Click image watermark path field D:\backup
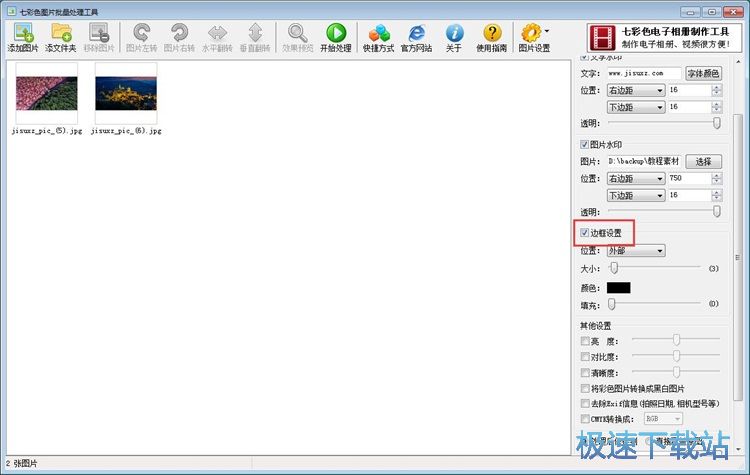Screen dimensions: 750x475 (x=644, y=162)
